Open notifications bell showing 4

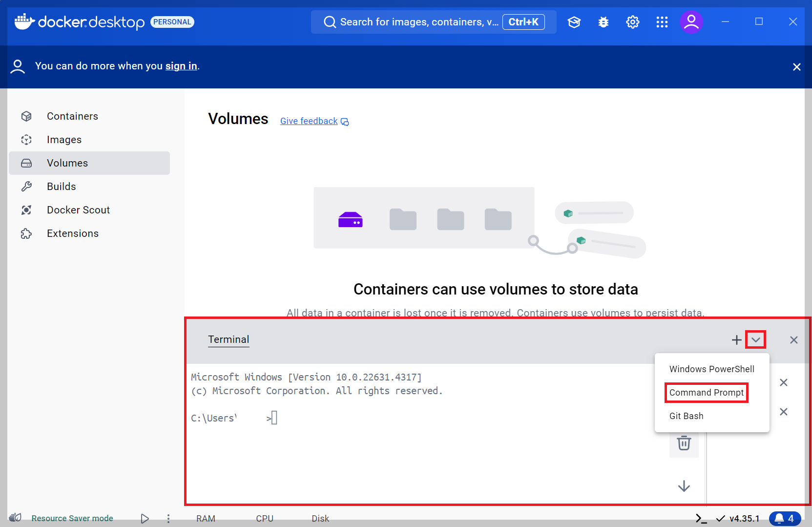tap(785, 519)
